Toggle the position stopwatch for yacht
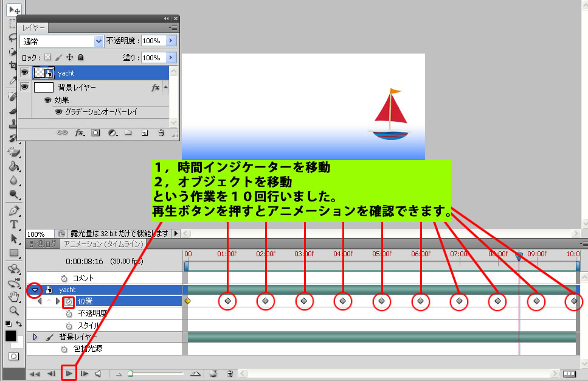The image size is (588, 381). click(x=69, y=301)
